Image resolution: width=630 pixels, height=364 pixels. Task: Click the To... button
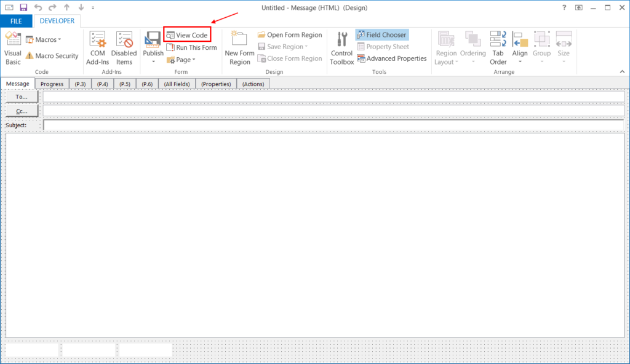tap(21, 97)
